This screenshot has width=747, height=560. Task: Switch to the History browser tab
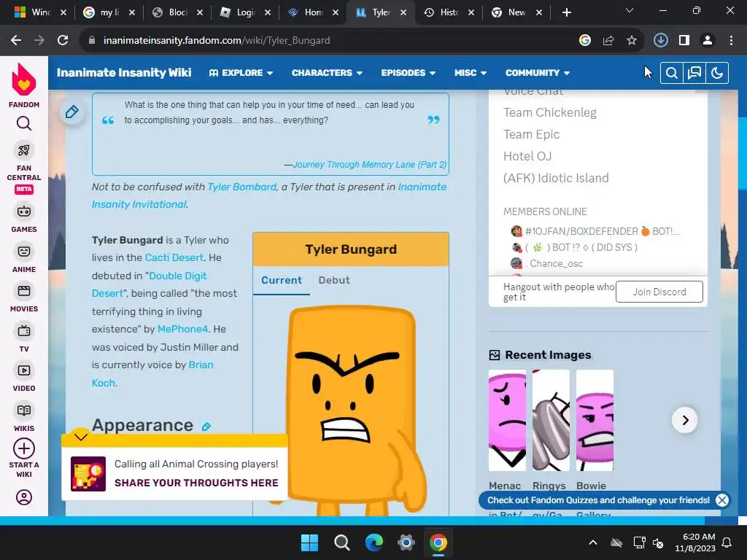(x=449, y=12)
